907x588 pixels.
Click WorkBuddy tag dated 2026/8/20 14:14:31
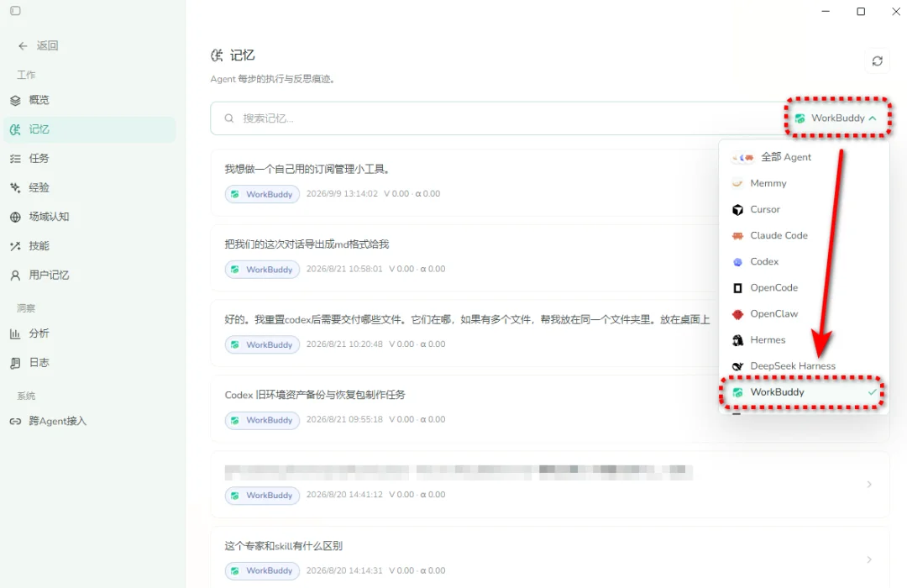[x=262, y=570]
